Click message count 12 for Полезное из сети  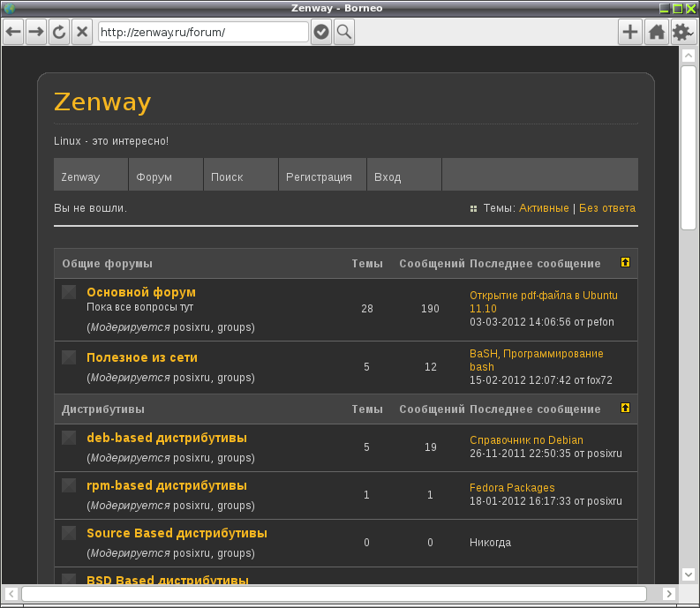pos(431,367)
